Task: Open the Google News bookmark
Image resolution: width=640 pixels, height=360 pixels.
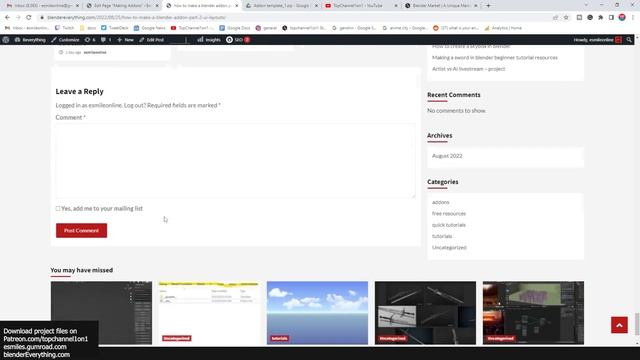Action: 149,28
